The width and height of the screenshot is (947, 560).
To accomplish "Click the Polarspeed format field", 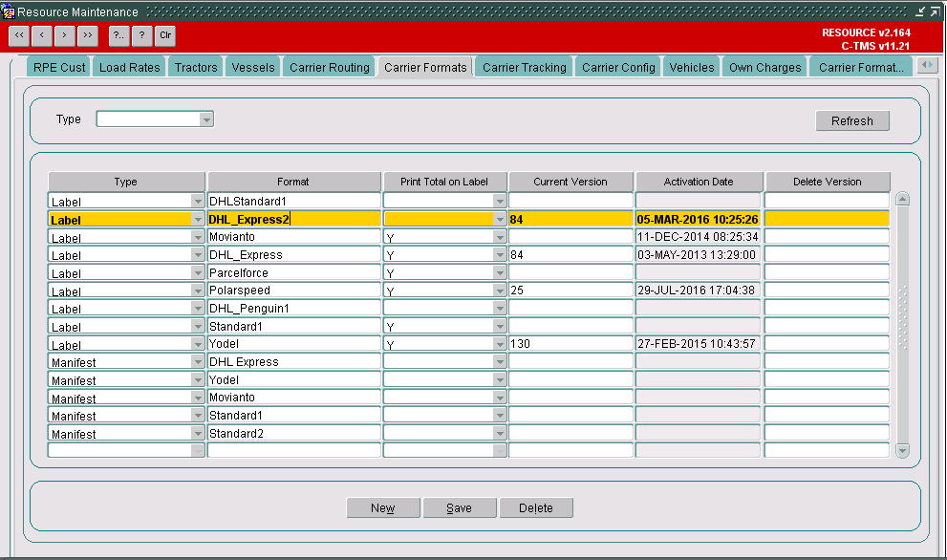I will tap(294, 291).
